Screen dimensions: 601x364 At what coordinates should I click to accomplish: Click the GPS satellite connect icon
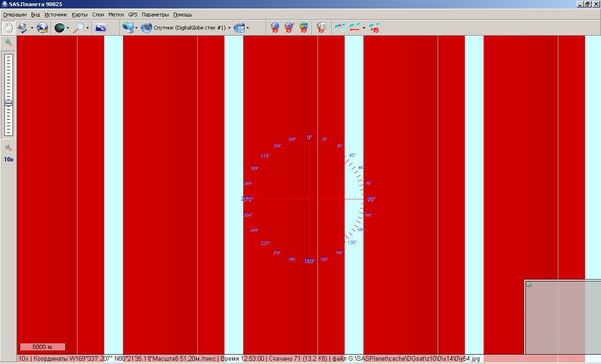click(x=339, y=28)
